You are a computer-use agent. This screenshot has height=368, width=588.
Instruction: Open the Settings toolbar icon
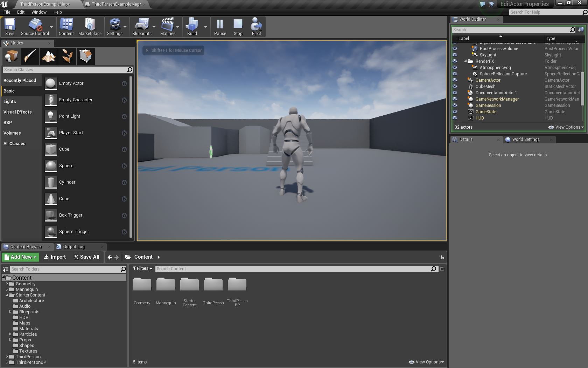(115, 27)
